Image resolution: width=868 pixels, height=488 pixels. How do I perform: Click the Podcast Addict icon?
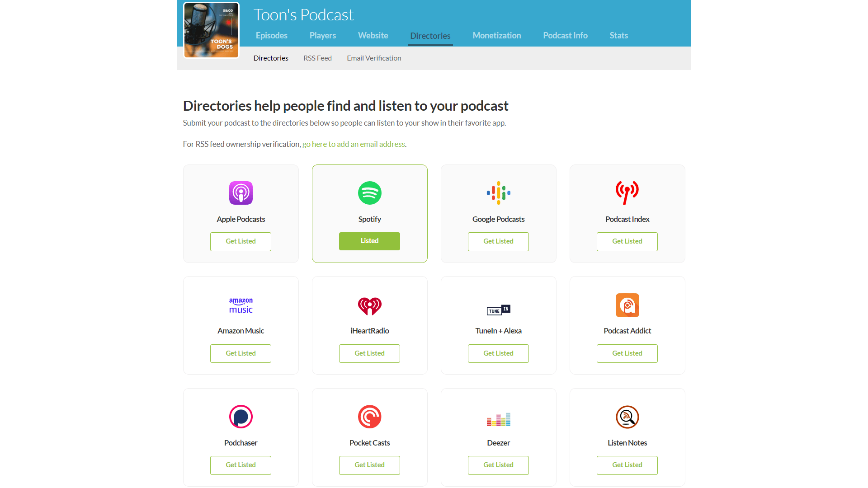click(627, 305)
